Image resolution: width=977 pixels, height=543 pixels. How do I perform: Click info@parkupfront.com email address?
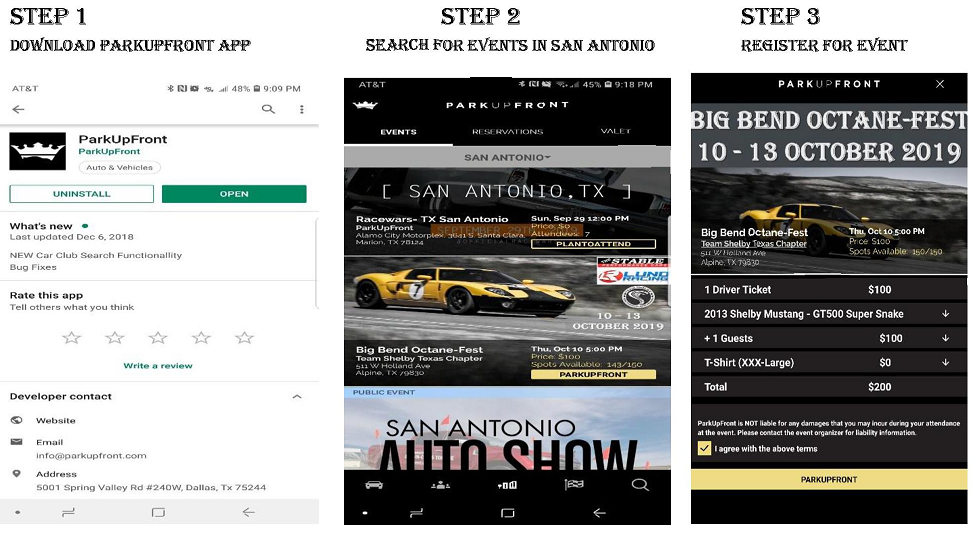click(x=91, y=456)
